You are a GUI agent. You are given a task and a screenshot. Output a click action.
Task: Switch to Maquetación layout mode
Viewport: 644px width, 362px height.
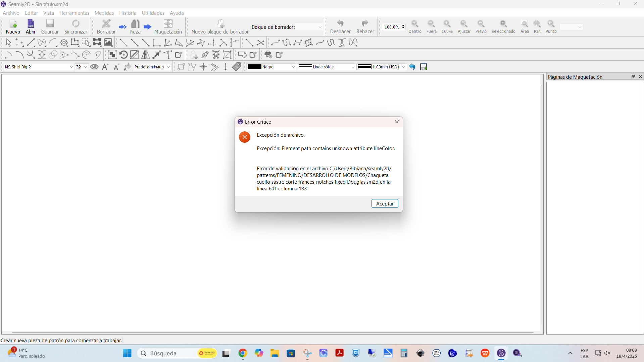tap(168, 27)
